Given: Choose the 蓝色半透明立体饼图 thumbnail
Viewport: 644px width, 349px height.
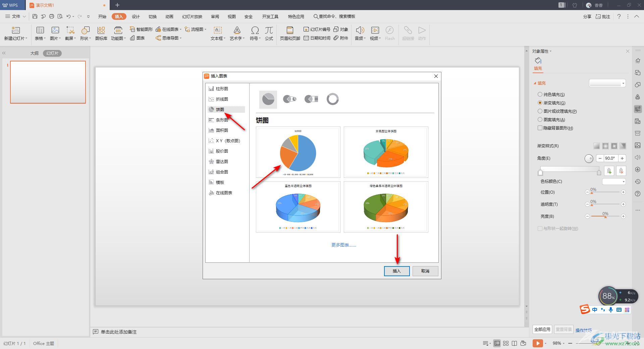Looking at the screenshot, I should [x=298, y=207].
